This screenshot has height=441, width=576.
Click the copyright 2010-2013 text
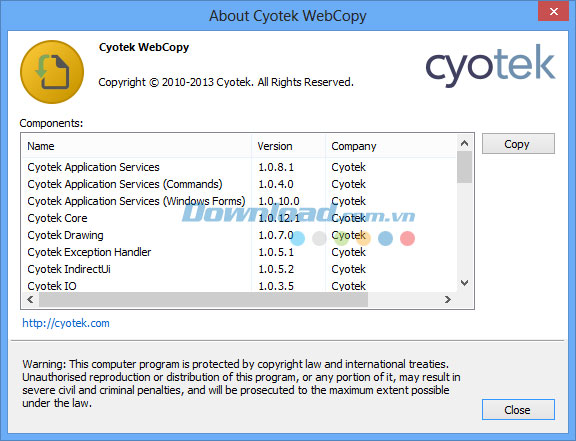(x=226, y=82)
